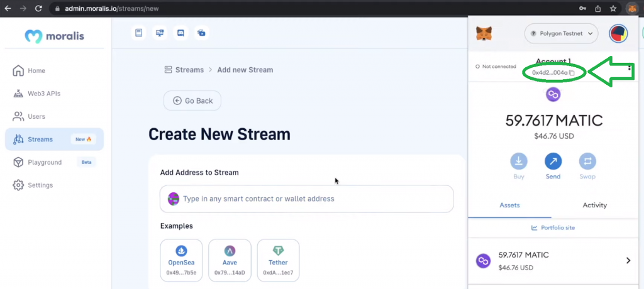Click the chat bubble icon in the top bar
The height and width of the screenshot is (289, 644).
pyautogui.click(x=180, y=33)
